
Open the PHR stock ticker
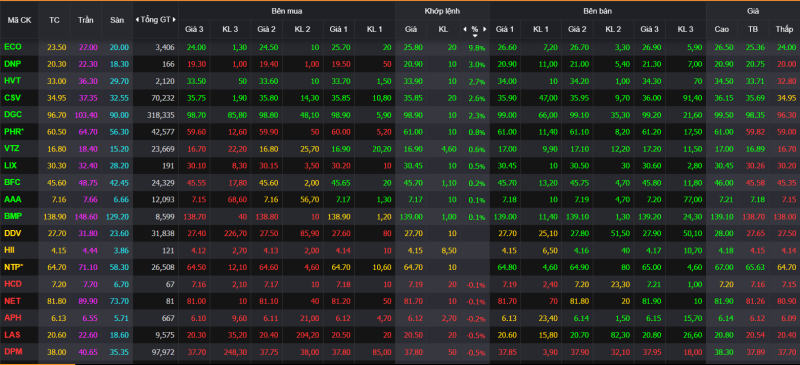[x=13, y=132]
